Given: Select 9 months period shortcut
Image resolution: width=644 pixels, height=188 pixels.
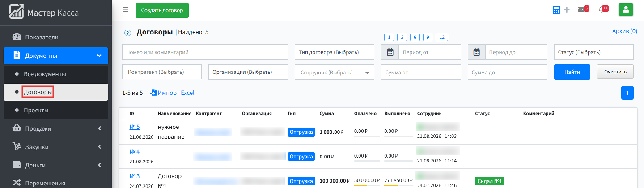Looking at the screenshot, I should (x=428, y=38).
